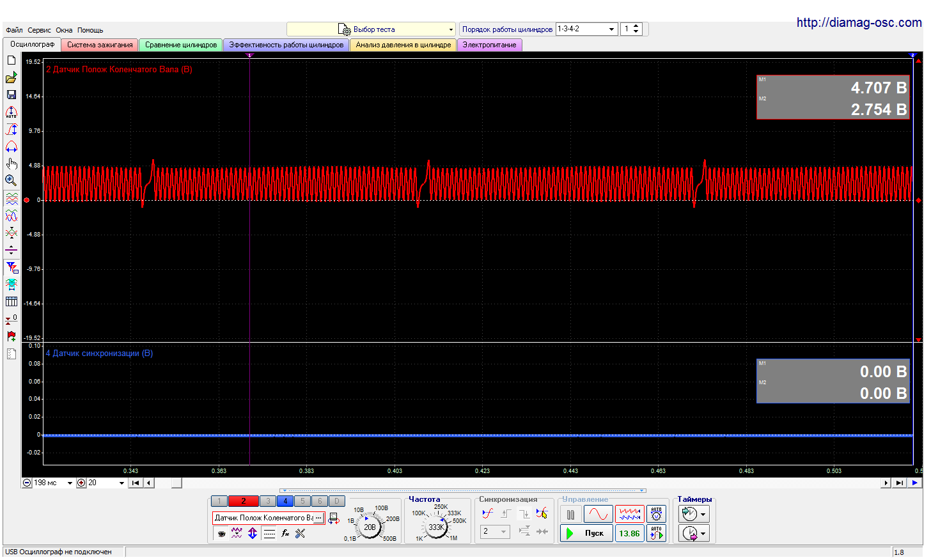This screenshot has width=931, height=560.
Task: Click the cyan measurement markers icon
Action: [12, 284]
